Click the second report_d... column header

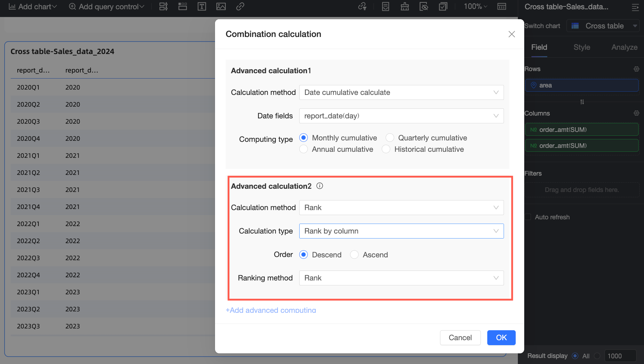click(x=82, y=70)
